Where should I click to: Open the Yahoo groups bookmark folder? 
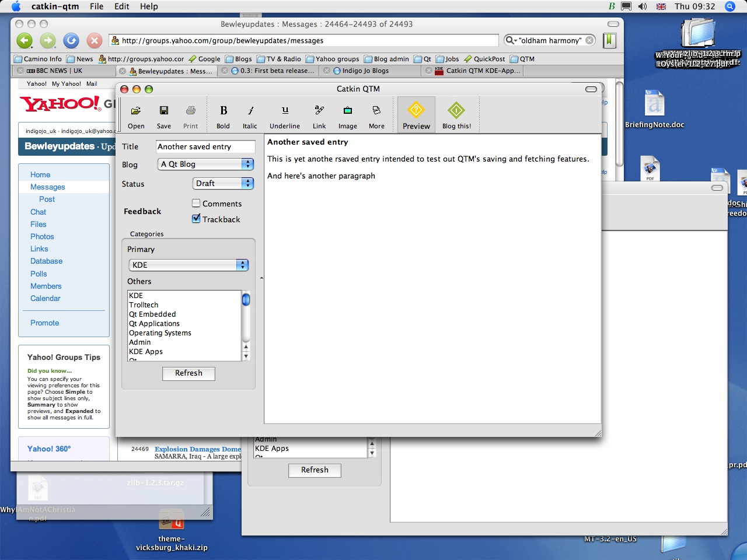[333, 59]
